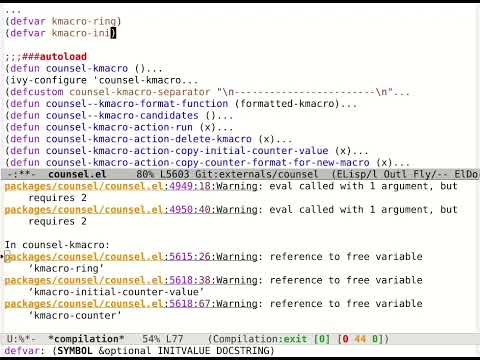Image resolution: width=480 pixels, height=360 pixels.
Task: Visit the counsel.el:5618:38 warning location
Action: 107,280
